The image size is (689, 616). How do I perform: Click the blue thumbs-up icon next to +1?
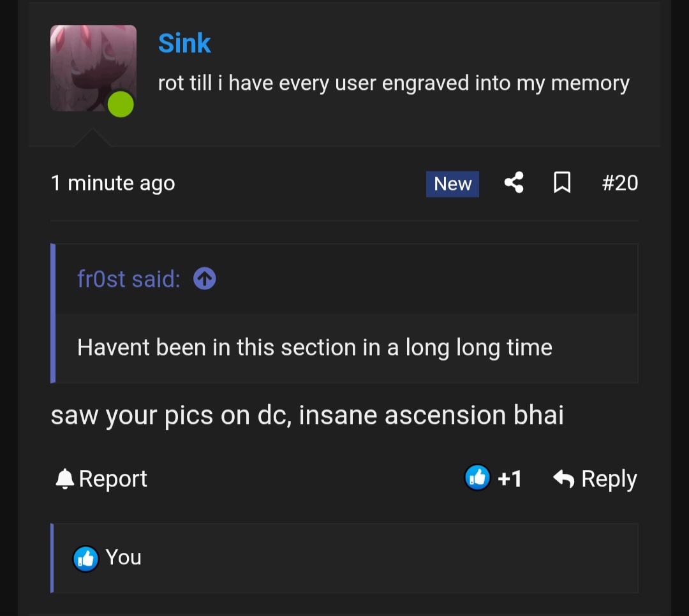477,477
